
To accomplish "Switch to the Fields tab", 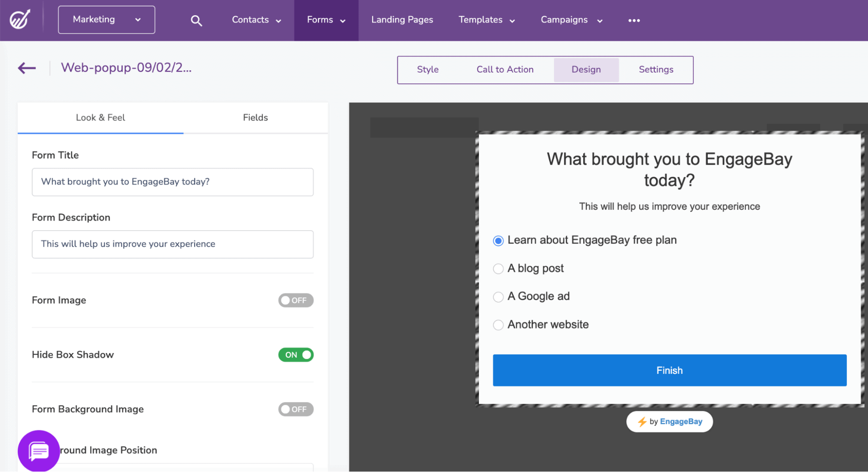I will [x=255, y=118].
